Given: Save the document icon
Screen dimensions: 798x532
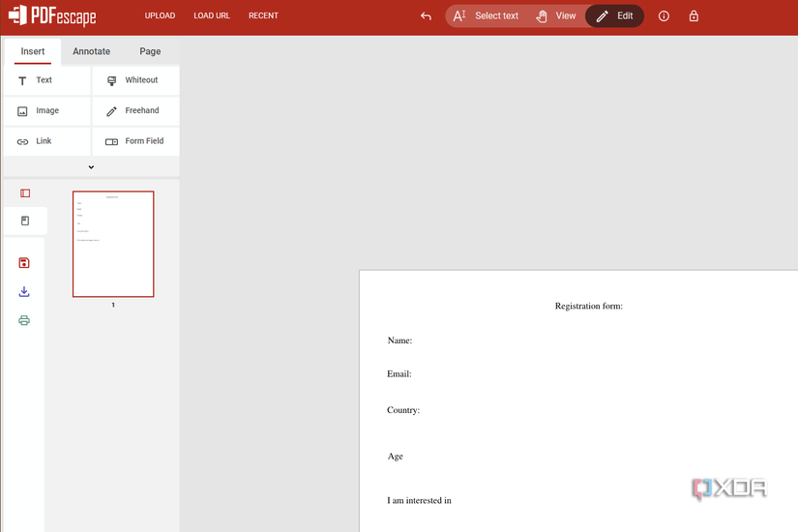Looking at the screenshot, I should tap(24, 263).
